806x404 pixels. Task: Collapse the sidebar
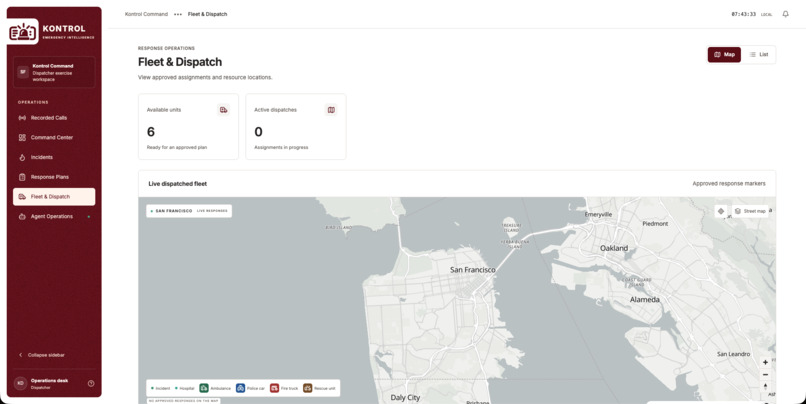pyautogui.click(x=42, y=355)
